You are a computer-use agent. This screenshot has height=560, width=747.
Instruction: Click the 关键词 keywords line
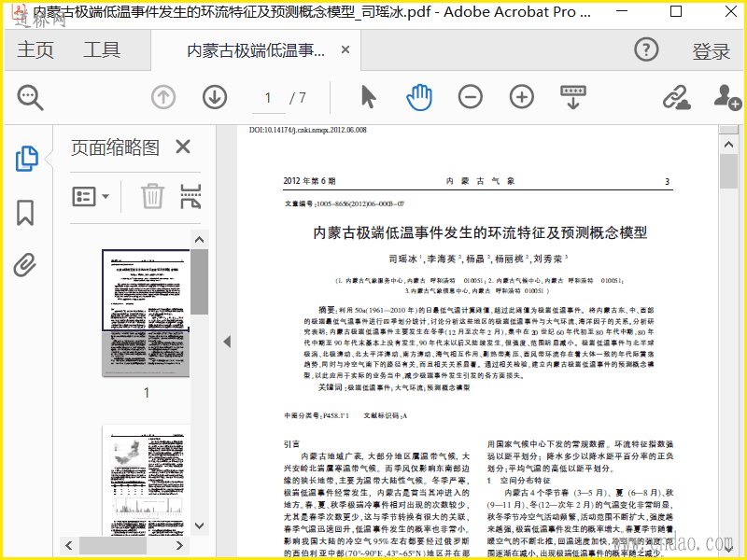[x=394, y=387]
